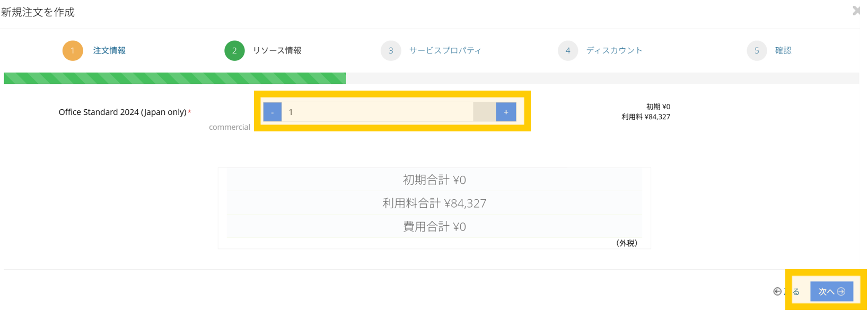The width and height of the screenshot is (868, 311).
Task: Open step 1 注文情報 tab label
Action: point(109,50)
